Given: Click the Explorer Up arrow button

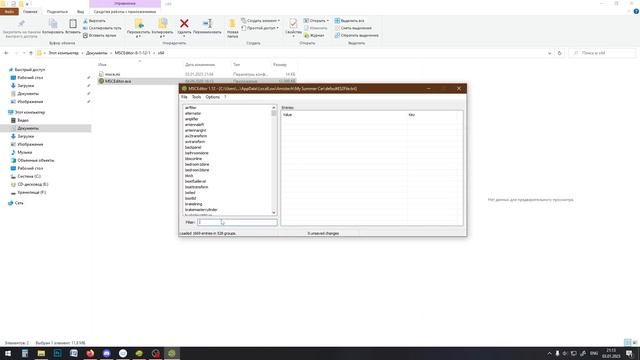Looking at the screenshot, I should coord(31,53).
